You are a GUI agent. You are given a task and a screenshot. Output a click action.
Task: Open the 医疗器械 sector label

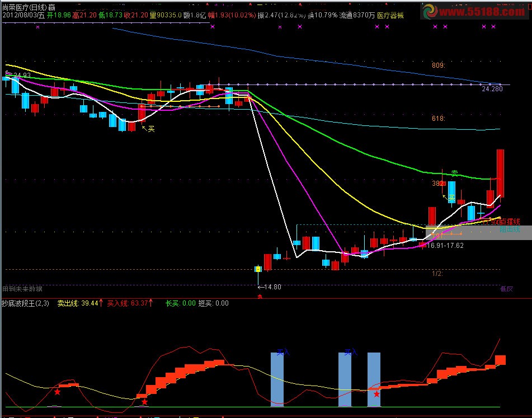(390, 16)
